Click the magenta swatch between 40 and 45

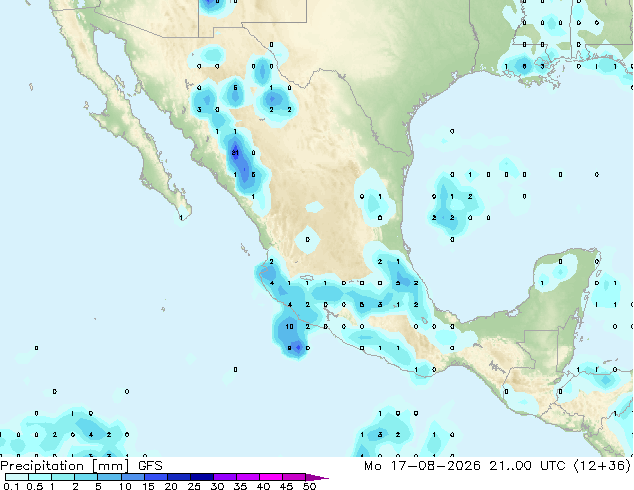(271, 477)
